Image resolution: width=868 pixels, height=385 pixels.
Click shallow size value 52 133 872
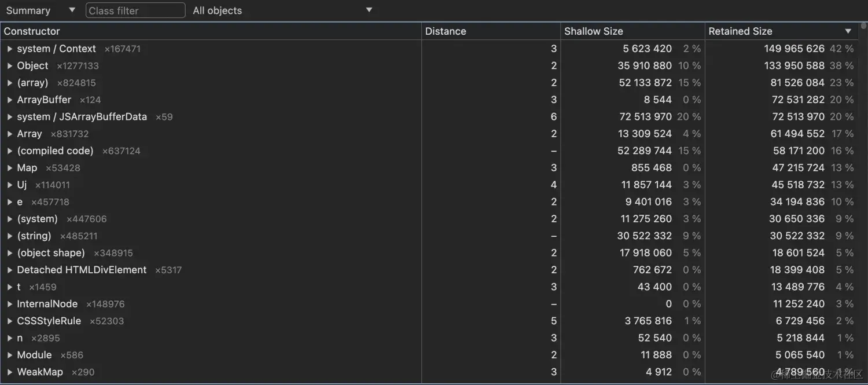tap(645, 83)
